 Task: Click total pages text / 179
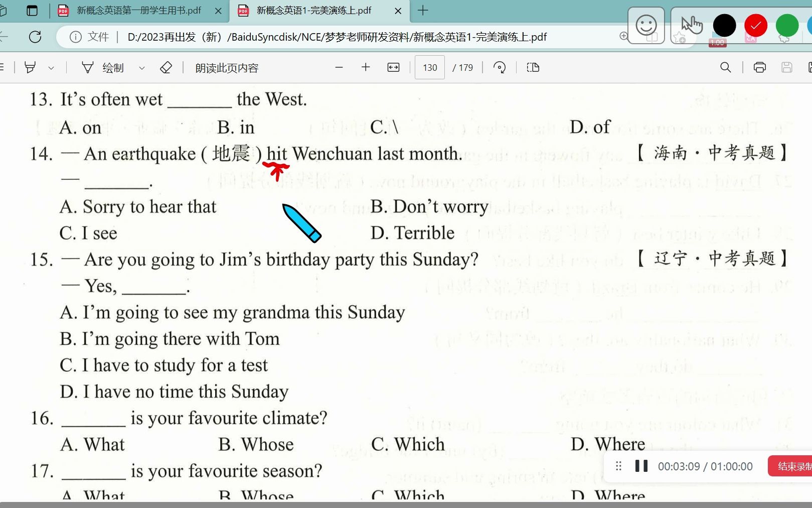pyautogui.click(x=462, y=68)
